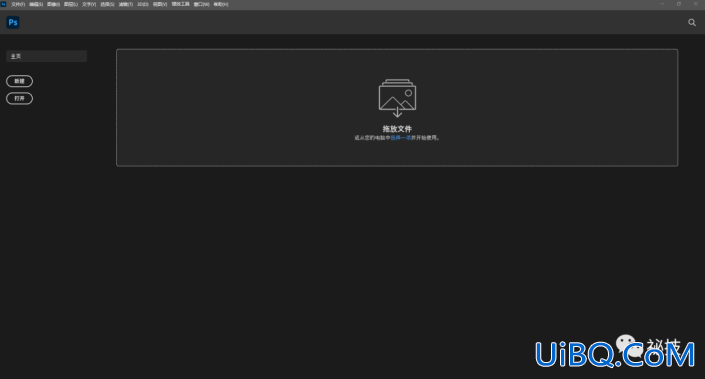705x379 pixels.
Task: Close the Photoshop window
Action: pos(696,4)
